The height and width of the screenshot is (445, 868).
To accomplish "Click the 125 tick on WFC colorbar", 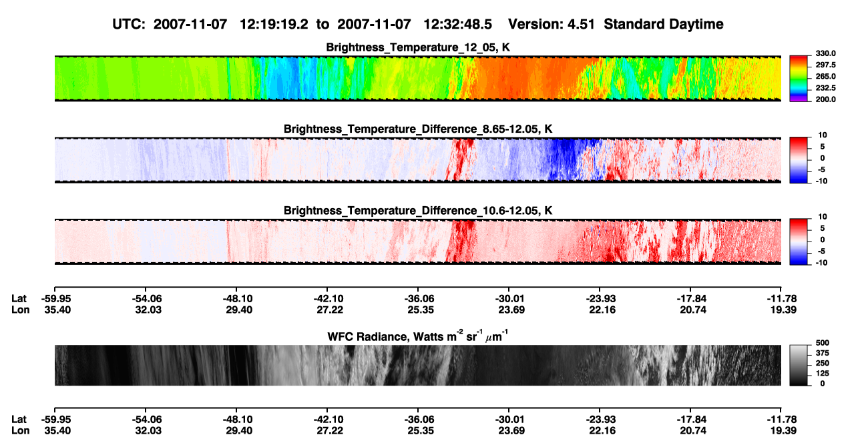I will tap(823, 373).
